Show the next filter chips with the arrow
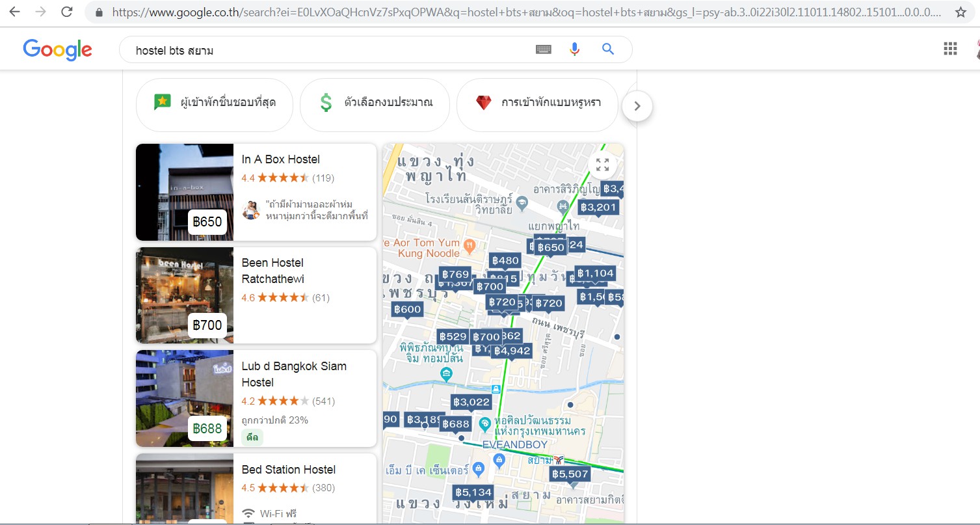Screen dimensions: 980x525 click(x=637, y=106)
